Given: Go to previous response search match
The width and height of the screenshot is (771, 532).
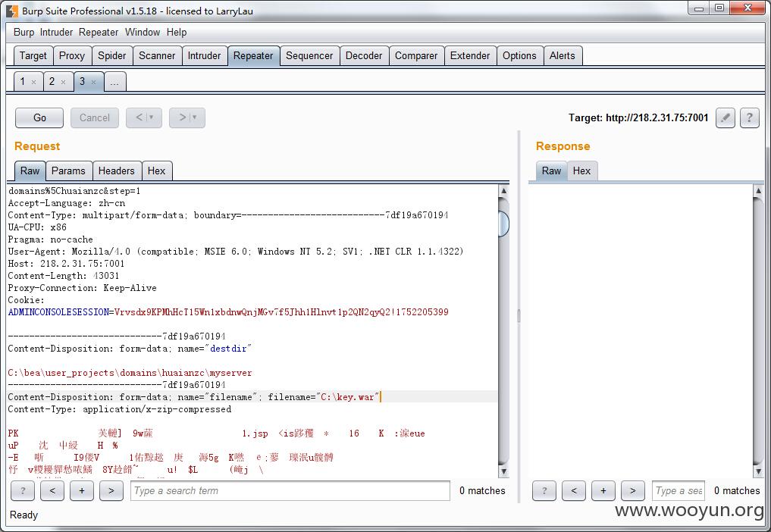Looking at the screenshot, I should [573, 491].
